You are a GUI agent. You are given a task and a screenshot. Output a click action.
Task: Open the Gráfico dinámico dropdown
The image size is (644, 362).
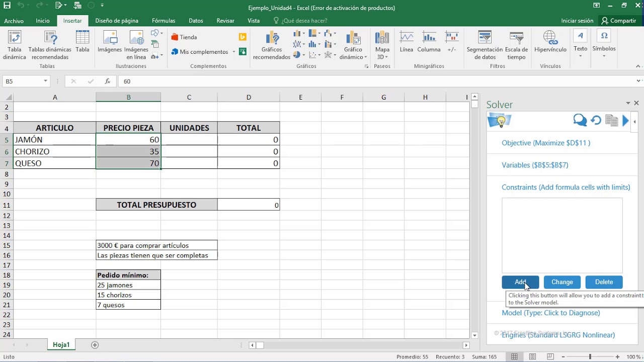click(x=365, y=57)
